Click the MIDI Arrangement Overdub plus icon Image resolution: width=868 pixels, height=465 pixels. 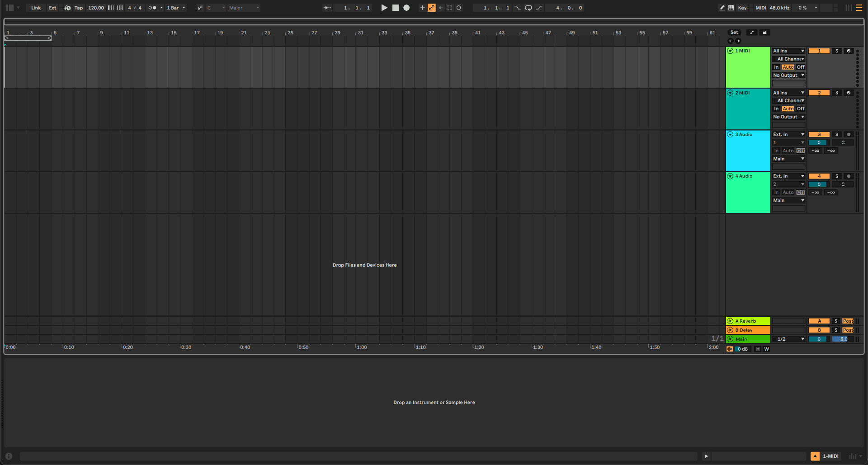(x=422, y=8)
